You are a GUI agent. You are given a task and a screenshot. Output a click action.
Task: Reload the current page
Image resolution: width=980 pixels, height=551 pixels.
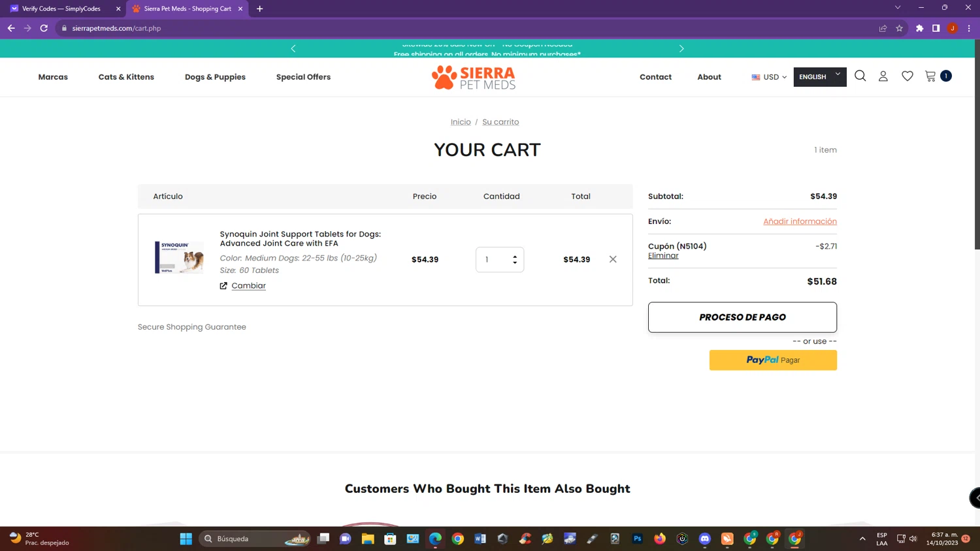click(x=44, y=28)
